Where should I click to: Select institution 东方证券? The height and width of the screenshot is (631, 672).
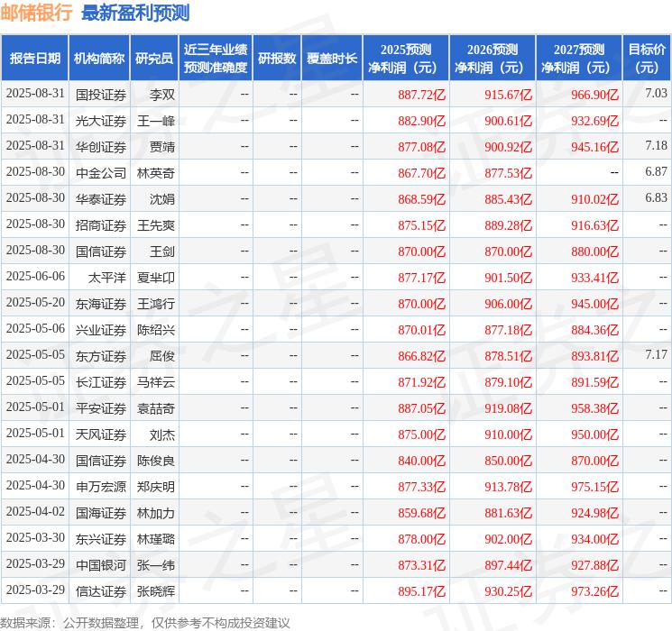101,356
